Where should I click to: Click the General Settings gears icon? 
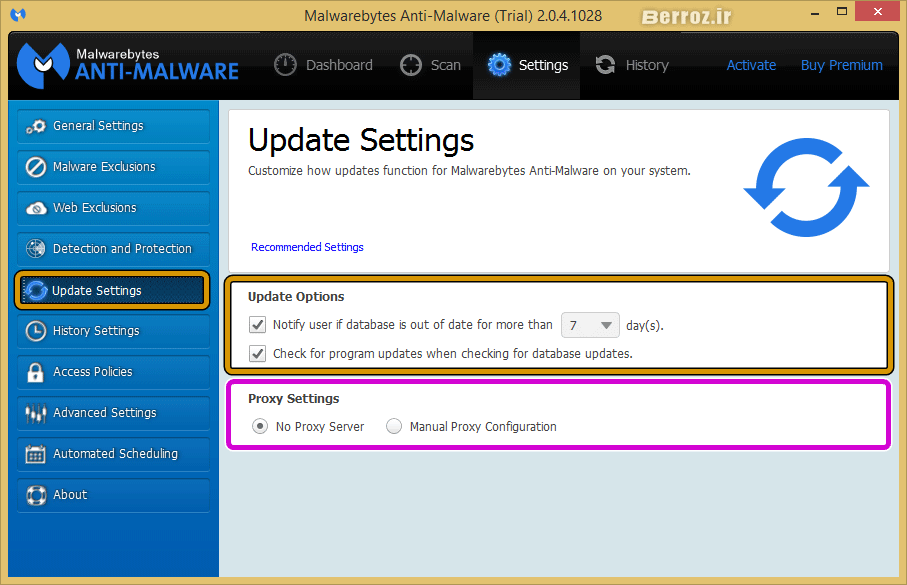point(36,126)
